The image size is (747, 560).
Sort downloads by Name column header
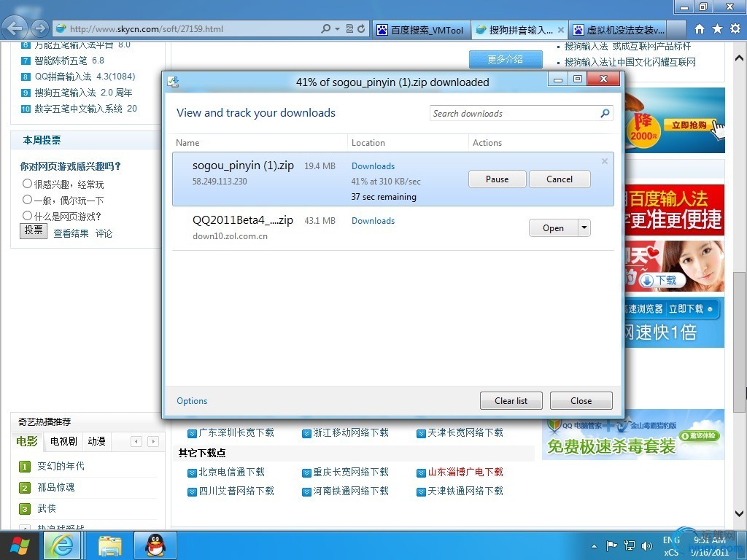[187, 142]
